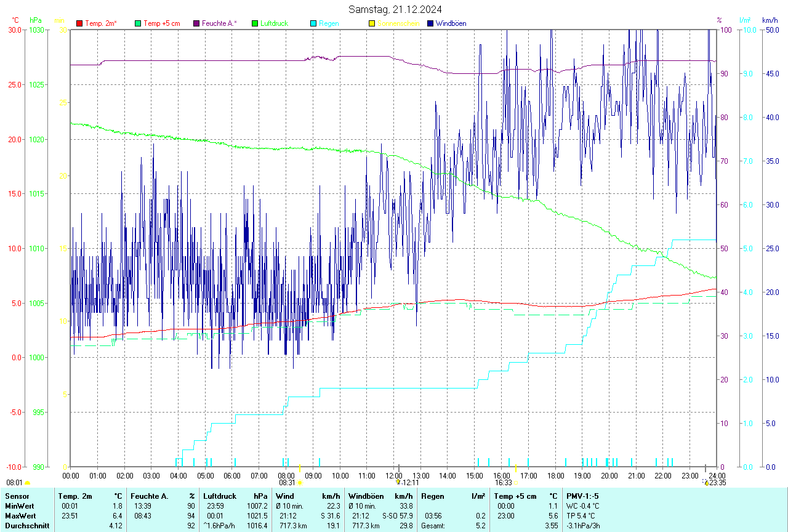The image size is (788, 532).
Task: Click the '°C' axis unit label top left
Action: pos(15,20)
